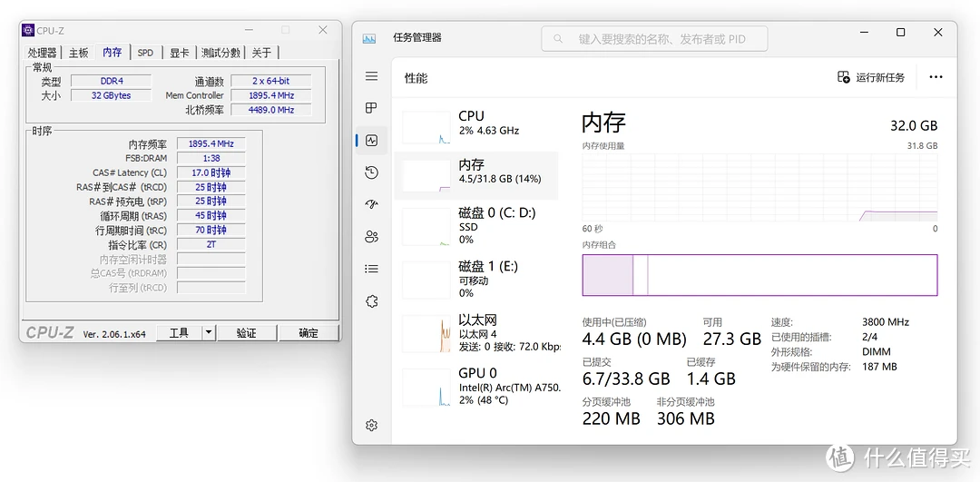
Task: Open App history from the sidebar
Action: point(371,172)
